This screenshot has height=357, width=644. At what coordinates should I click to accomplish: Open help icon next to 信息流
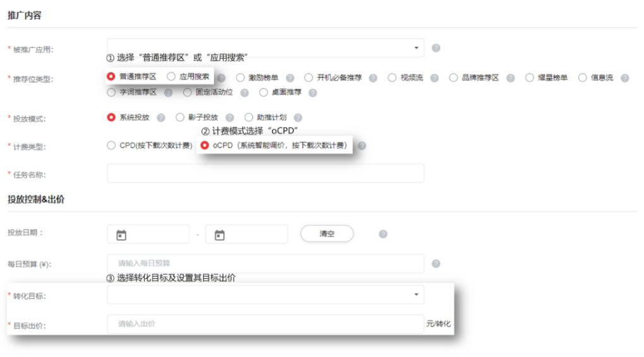pos(624,78)
